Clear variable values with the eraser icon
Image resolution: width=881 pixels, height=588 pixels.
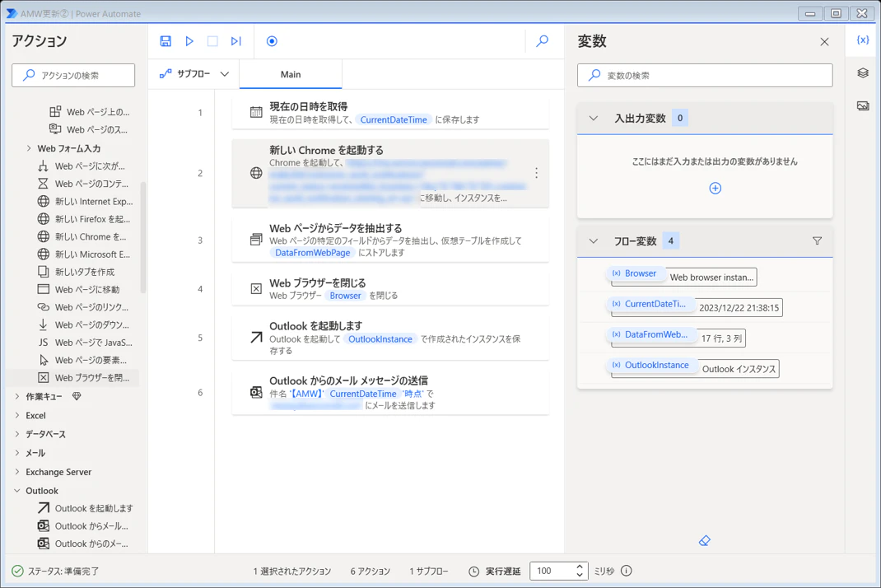[705, 541]
